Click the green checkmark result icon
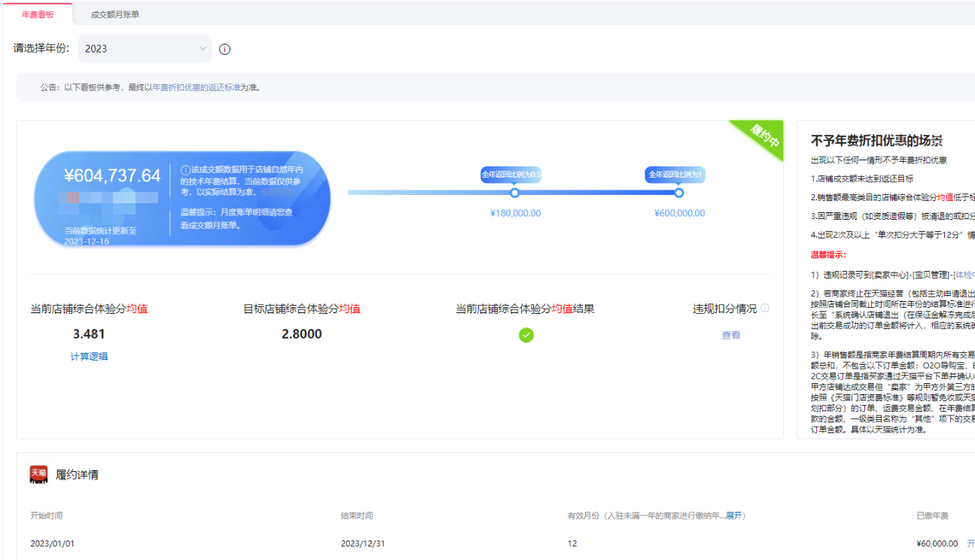The image size is (975, 560). click(x=526, y=335)
